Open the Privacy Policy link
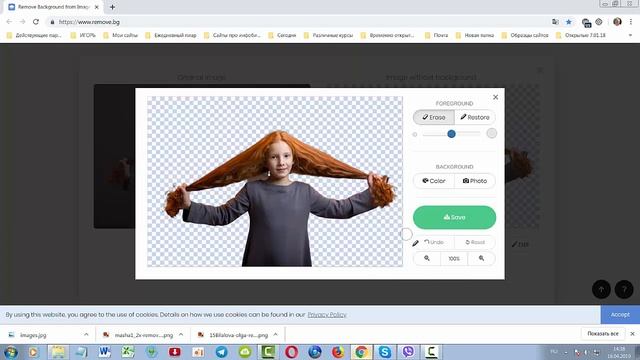The width and height of the screenshot is (640, 360). tap(327, 315)
